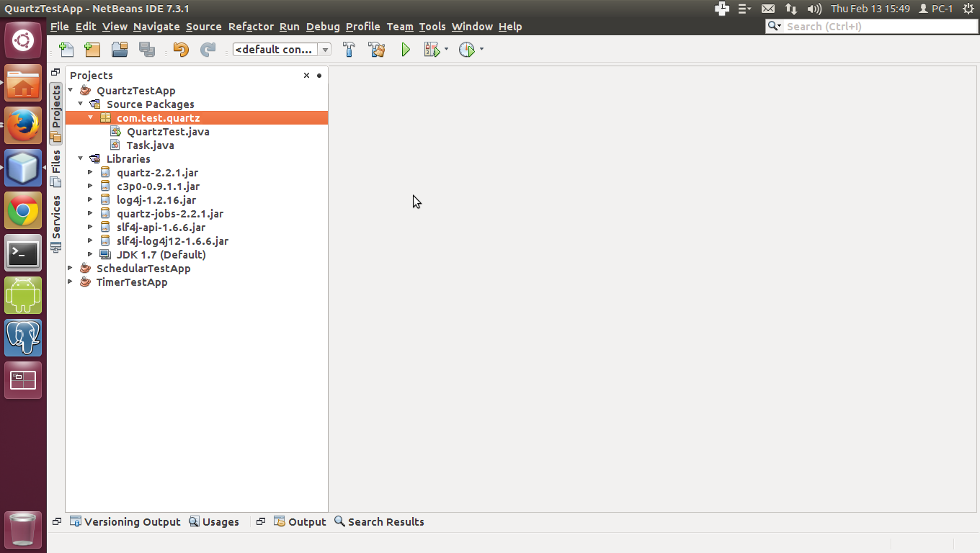Select QuartzTest.java in the project tree

coord(168,131)
